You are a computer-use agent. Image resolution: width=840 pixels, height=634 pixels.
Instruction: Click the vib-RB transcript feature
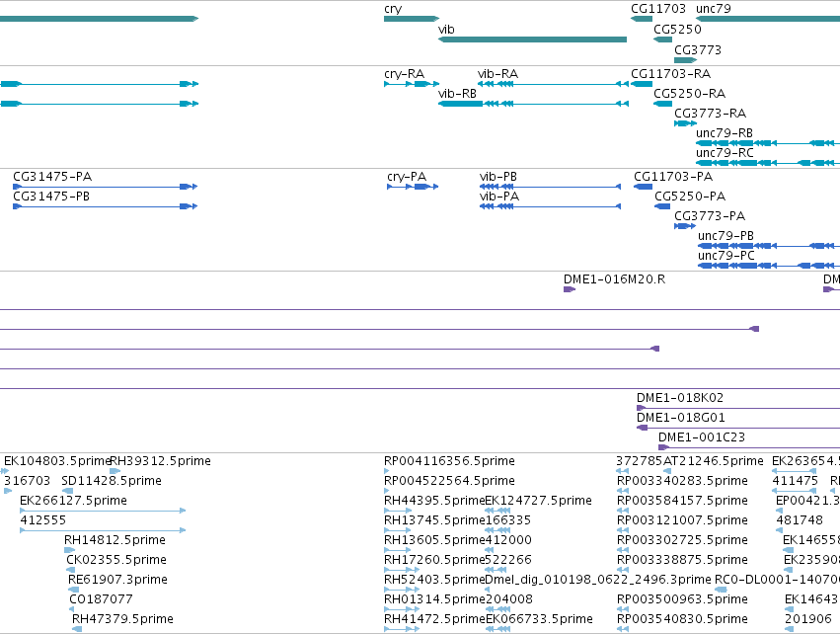533,104
